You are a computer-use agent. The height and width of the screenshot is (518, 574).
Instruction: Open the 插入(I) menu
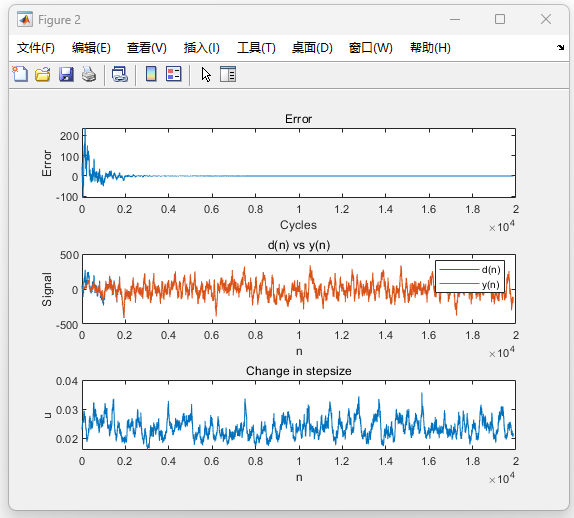click(202, 48)
